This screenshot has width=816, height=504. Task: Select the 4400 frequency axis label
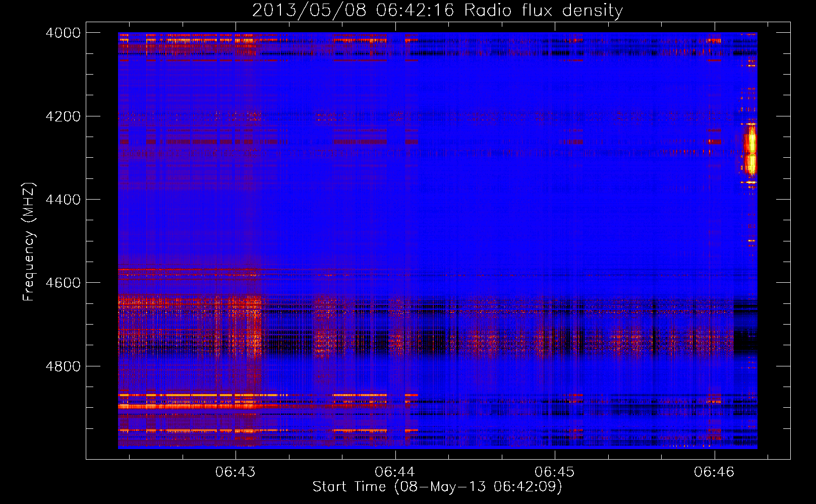click(63, 200)
